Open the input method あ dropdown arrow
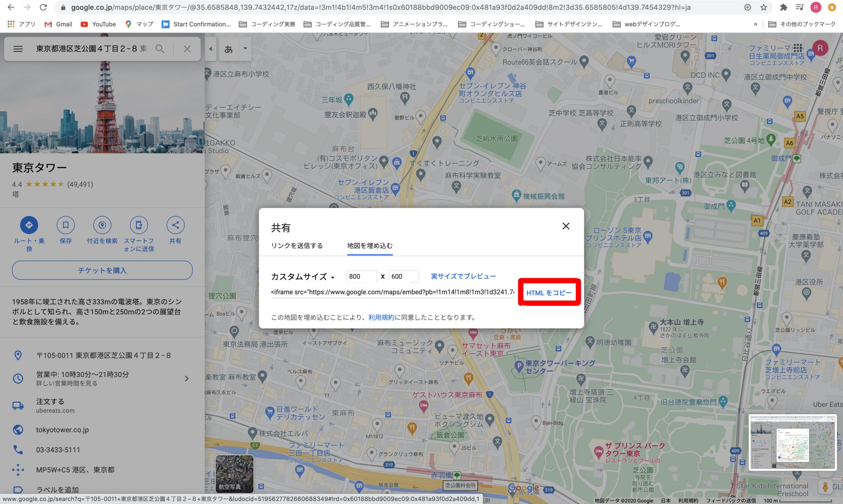Image resolution: width=843 pixels, height=504 pixels. [x=245, y=49]
